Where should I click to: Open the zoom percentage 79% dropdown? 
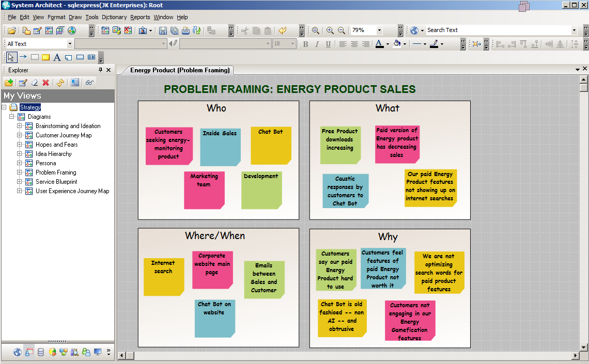click(379, 30)
